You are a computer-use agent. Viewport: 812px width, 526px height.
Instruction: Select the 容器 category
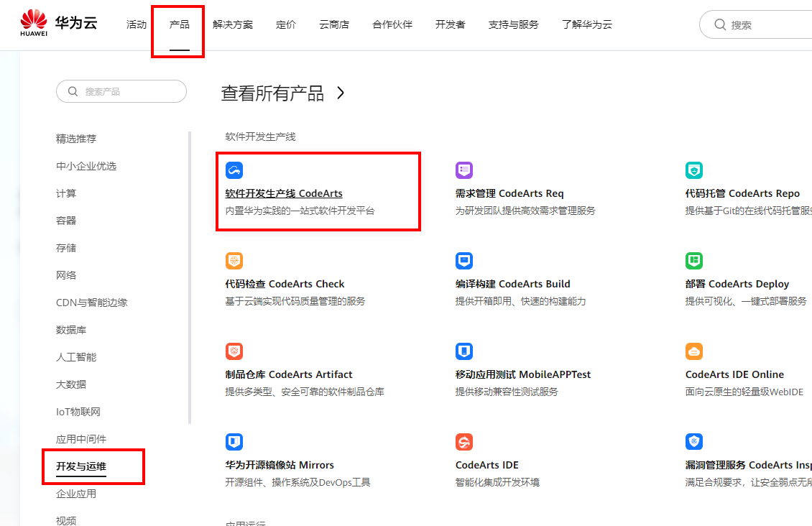[66, 221]
